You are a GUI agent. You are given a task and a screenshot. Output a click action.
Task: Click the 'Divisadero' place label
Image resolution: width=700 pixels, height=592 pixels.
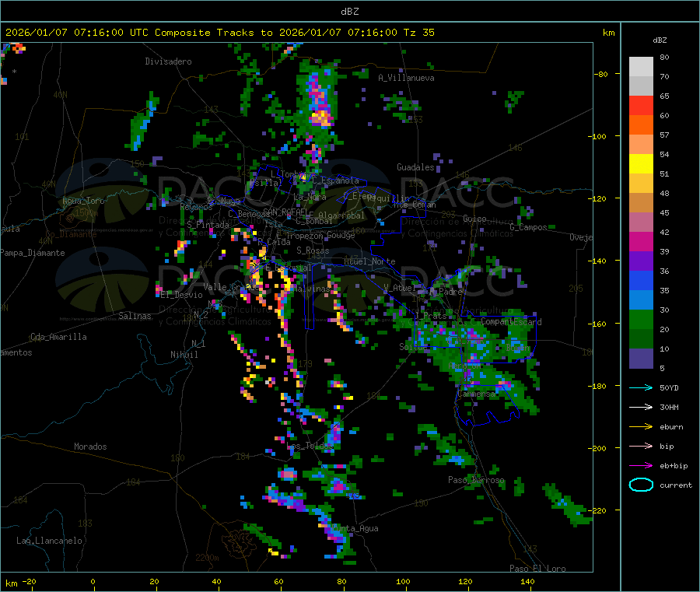[x=168, y=61]
